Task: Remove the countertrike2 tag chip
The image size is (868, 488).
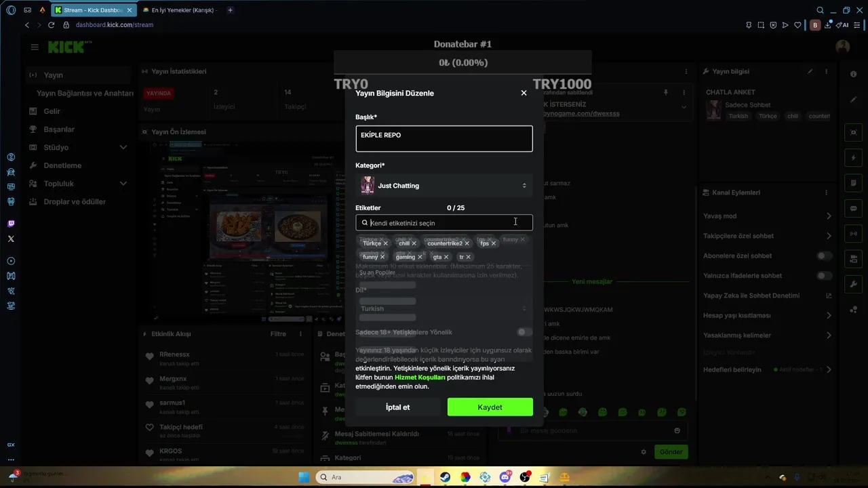Action: click(467, 243)
